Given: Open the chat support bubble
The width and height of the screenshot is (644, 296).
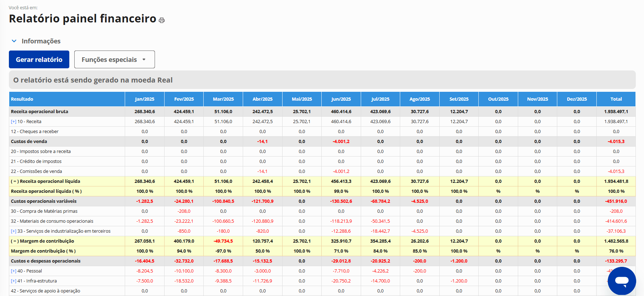Looking at the screenshot, I should (622, 281).
